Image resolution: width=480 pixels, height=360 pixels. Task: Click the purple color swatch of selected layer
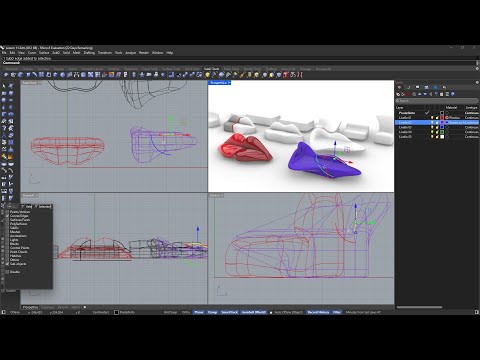[x=442, y=122]
